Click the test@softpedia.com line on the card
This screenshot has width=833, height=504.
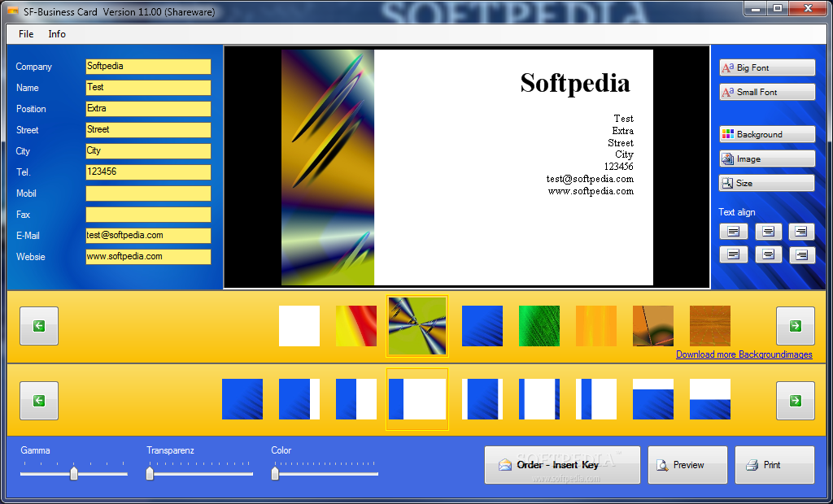pos(590,179)
